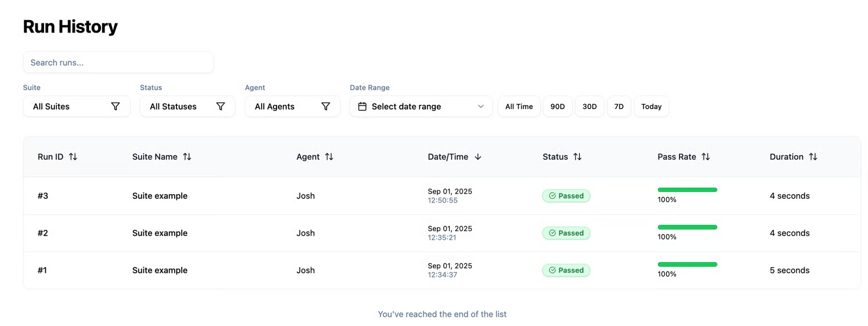Choose the 7D date preset
Viewport: 868px width, 326px height.
618,106
